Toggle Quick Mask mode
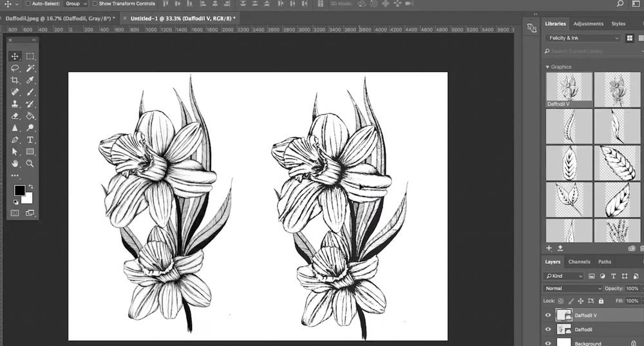Screen dimensions: 644x346 [x=15, y=213]
